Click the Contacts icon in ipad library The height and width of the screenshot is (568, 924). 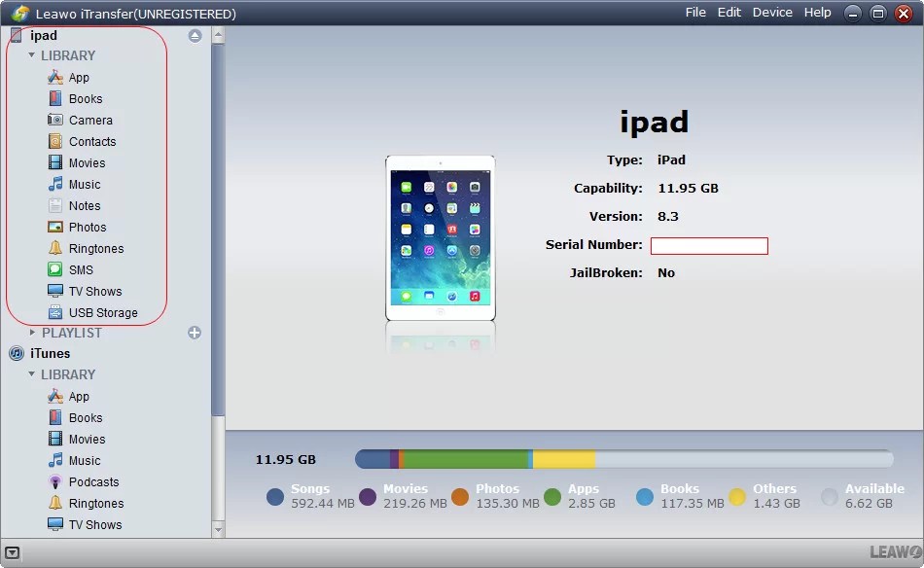point(55,141)
